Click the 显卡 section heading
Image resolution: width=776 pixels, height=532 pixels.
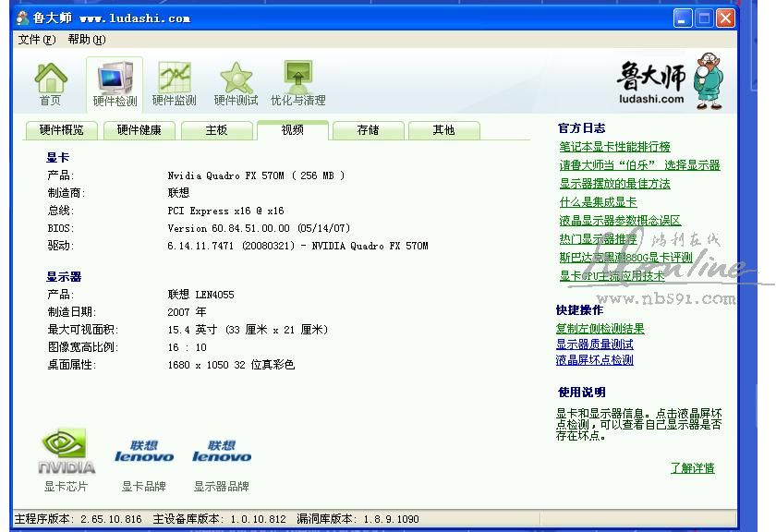(58, 158)
